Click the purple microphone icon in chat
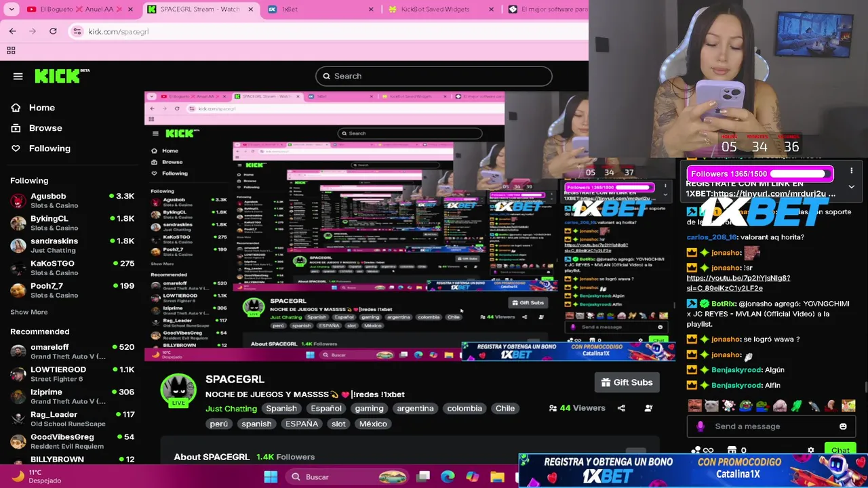 pos(701,426)
